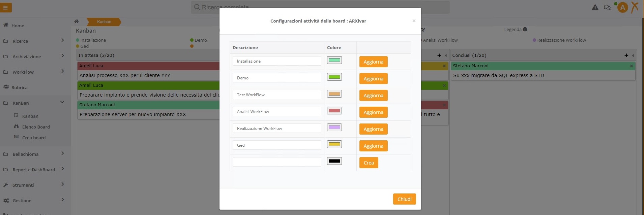Open Crea board menu item
Image resolution: width=644 pixels, height=215 pixels.
(x=34, y=138)
